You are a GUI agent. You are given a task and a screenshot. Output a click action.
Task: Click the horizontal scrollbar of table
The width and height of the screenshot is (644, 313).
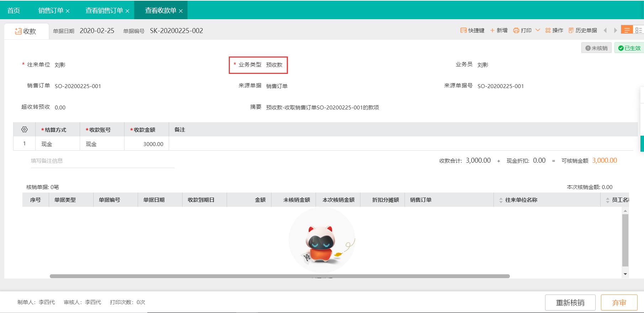[280, 276]
